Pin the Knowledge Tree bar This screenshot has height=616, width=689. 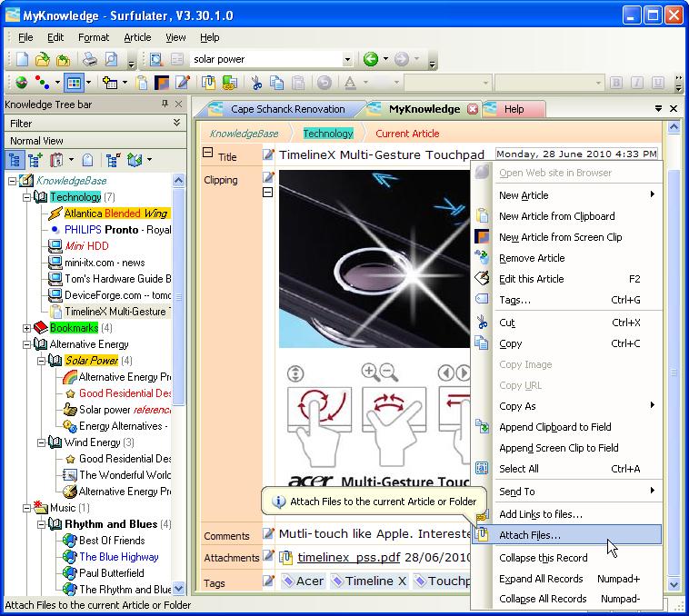coord(165,104)
